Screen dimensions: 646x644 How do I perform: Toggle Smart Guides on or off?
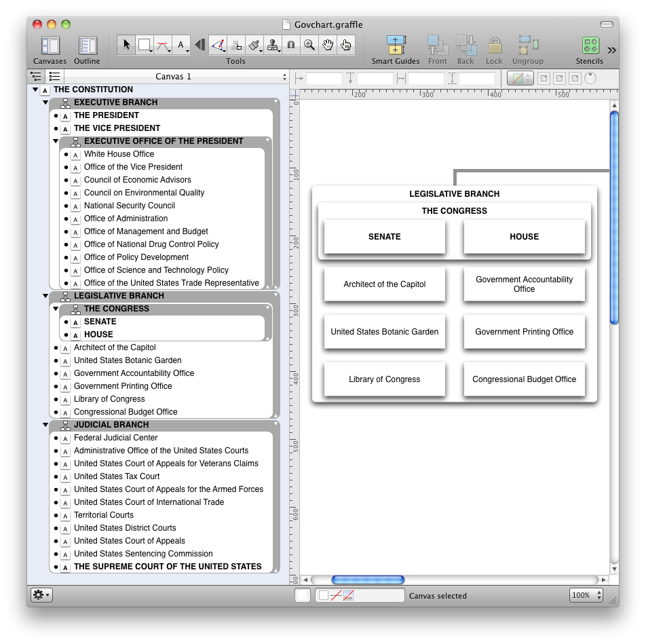coord(396,50)
